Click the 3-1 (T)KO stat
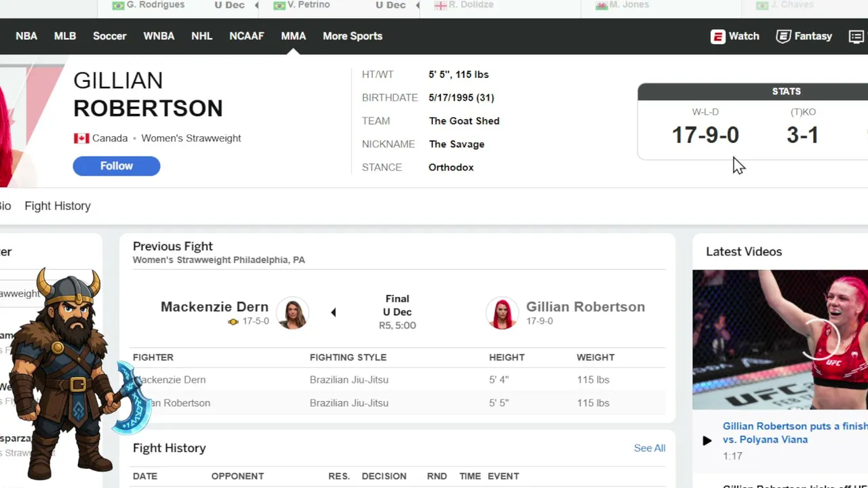The width and height of the screenshot is (868, 488). click(803, 135)
